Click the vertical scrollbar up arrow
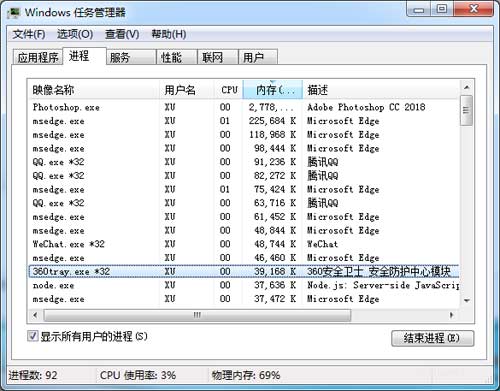The height and width of the screenshot is (391, 500). point(467,87)
